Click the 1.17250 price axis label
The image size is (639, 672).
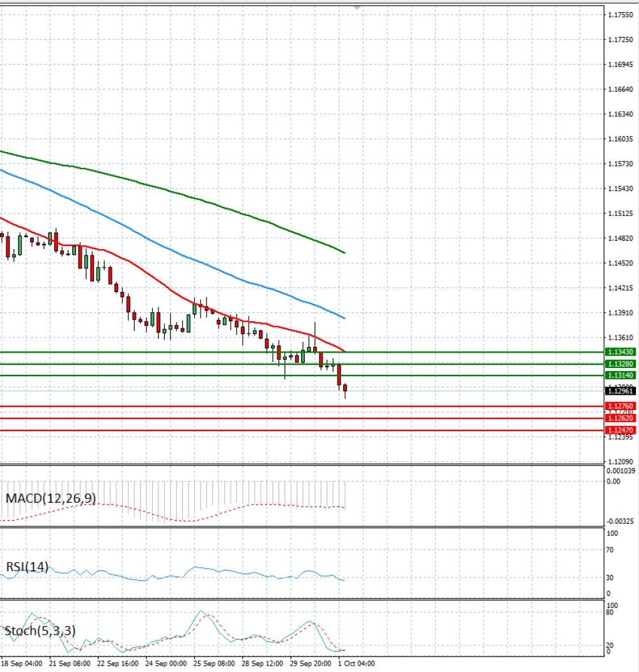point(620,40)
